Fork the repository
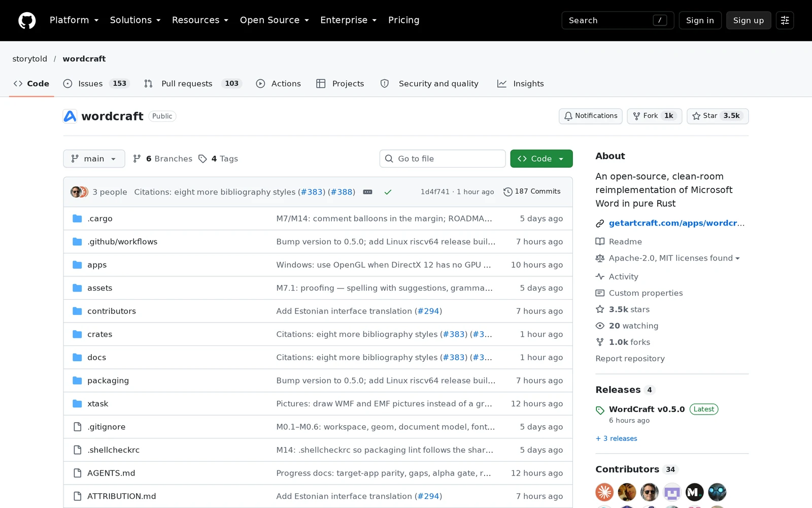 [x=655, y=116]
